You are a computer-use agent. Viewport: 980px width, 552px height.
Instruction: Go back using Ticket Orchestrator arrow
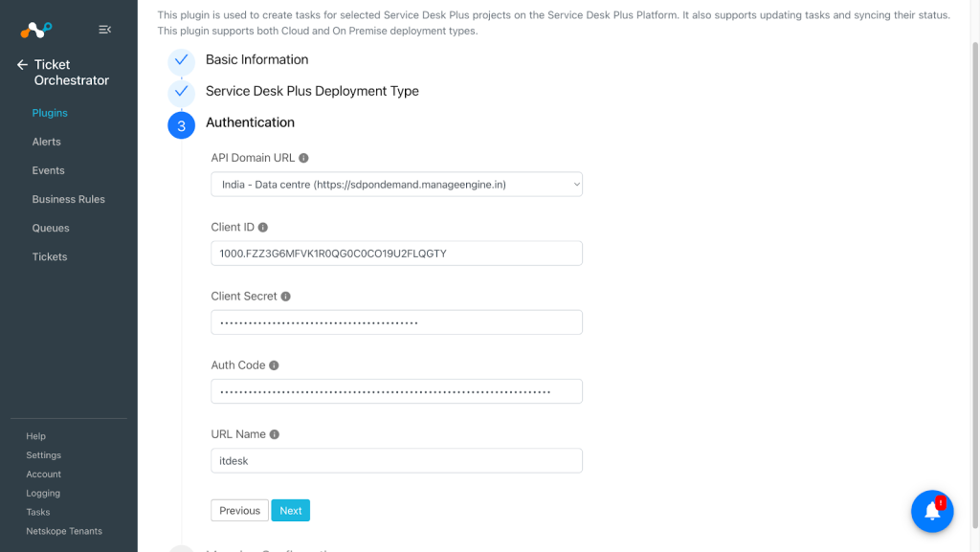(23, 64)
